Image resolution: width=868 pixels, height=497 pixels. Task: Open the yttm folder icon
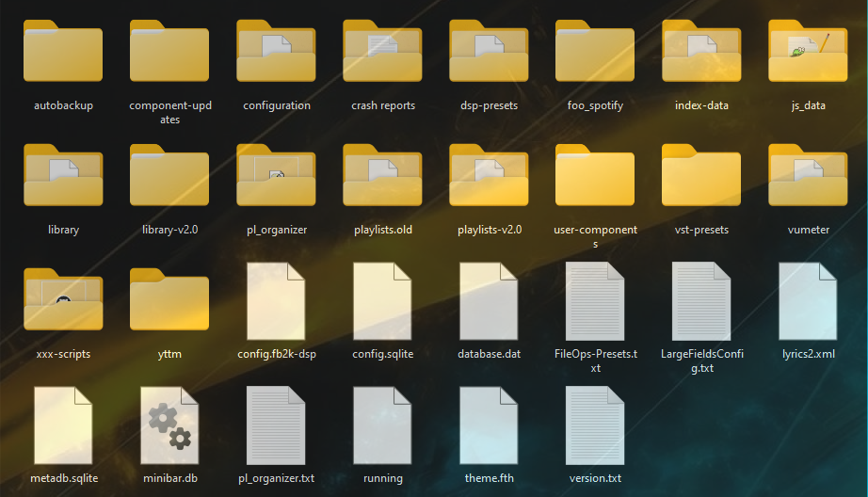point(169,299)
